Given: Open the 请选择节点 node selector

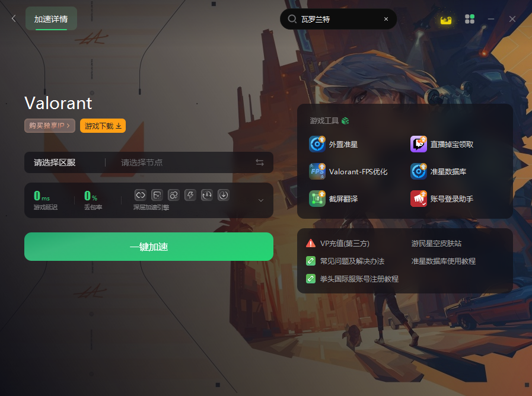Looking at the screenshot, I should pyautogui.click(x=142, y=163).
